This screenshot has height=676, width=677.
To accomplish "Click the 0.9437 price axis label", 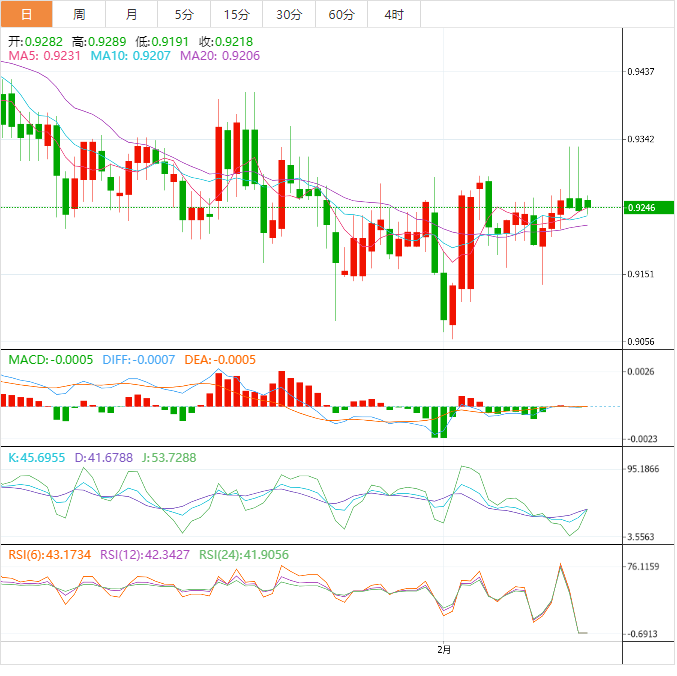I will (x=640, y=72).
